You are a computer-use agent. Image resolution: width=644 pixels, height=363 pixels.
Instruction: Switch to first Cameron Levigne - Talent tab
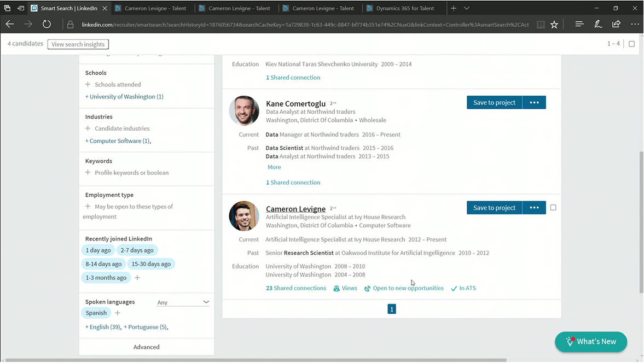150,8
